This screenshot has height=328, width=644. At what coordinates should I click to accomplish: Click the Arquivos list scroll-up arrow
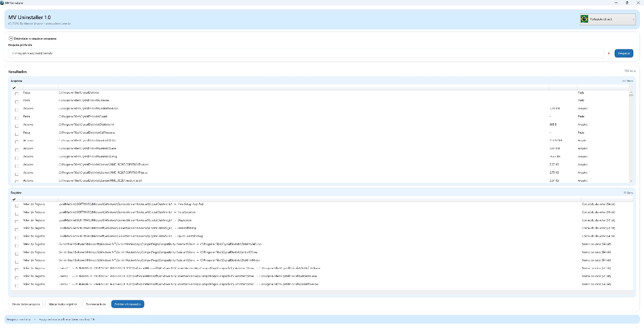pos(631,92)
